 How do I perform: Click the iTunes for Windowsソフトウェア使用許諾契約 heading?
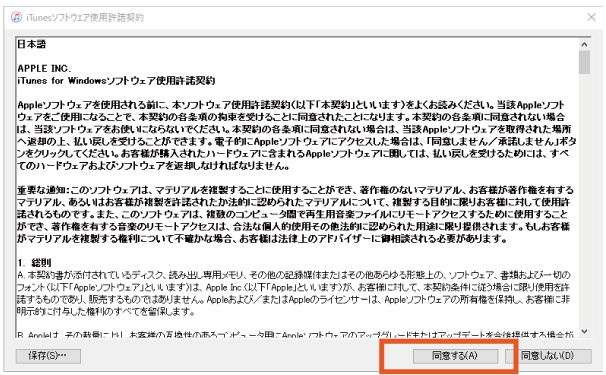pyautogui.click(x=116, y=81)
